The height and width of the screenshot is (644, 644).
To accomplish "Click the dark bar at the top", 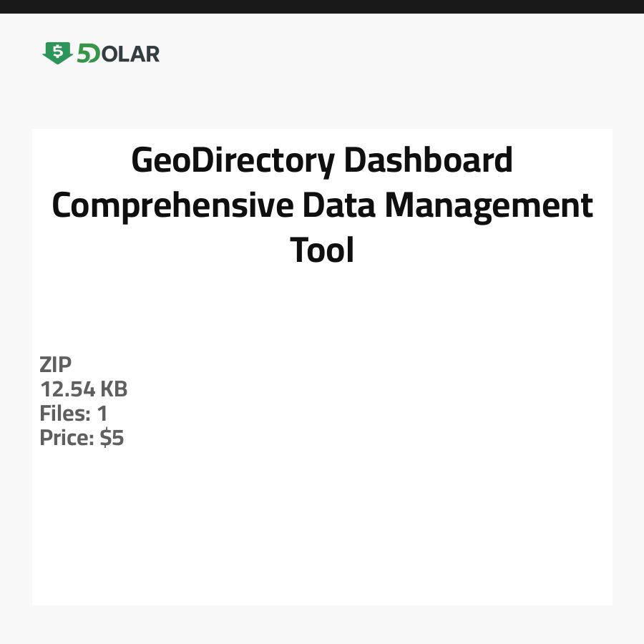I will [322, 6].
